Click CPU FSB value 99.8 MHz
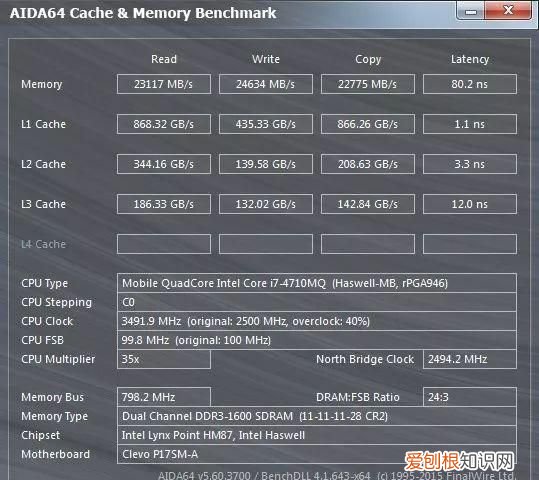 (317, 340)
